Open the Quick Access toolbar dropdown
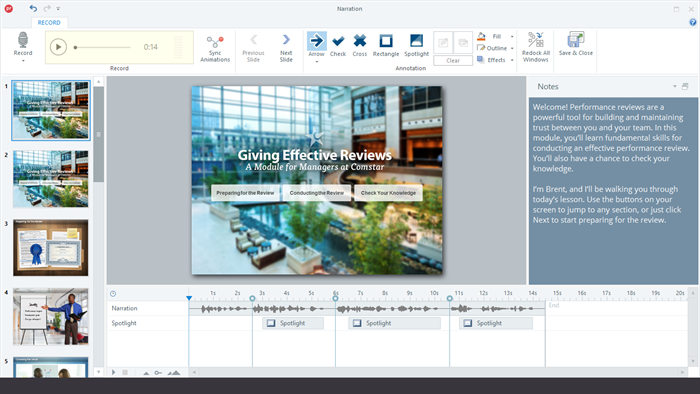 [x=58, y=9]
